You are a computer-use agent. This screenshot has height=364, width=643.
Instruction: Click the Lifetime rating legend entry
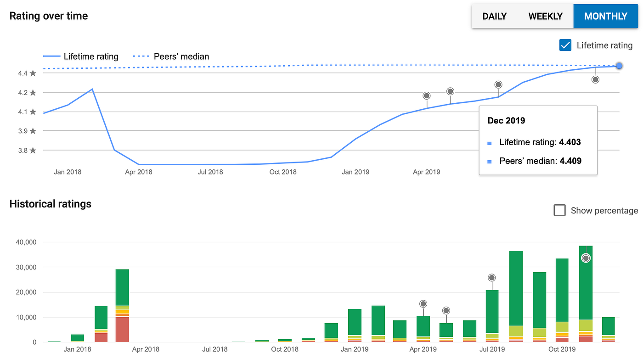click(81, 56)
